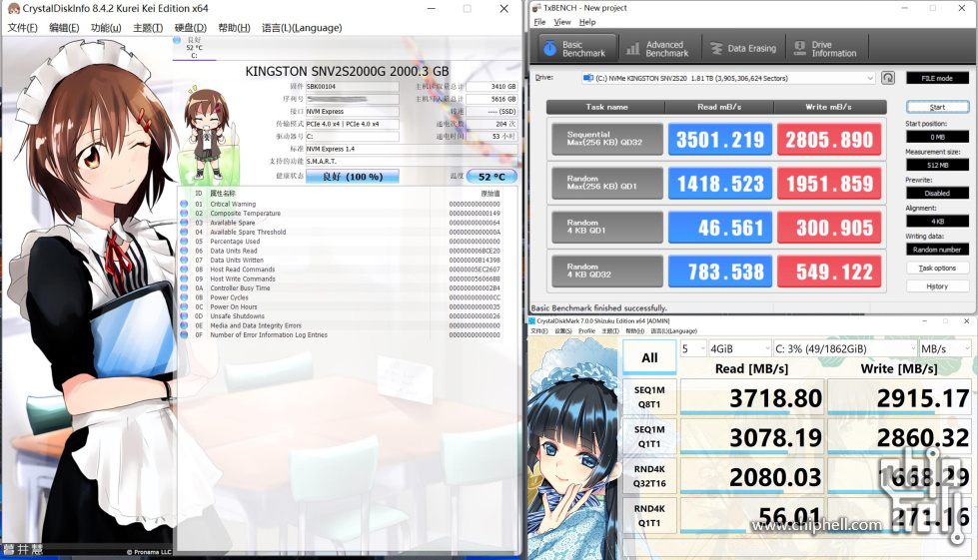The width and height of the screenshot is (978, 560).
Task: Click the Sequential Max(256 KB) QD32 task button
Action: tap(607, 139)
